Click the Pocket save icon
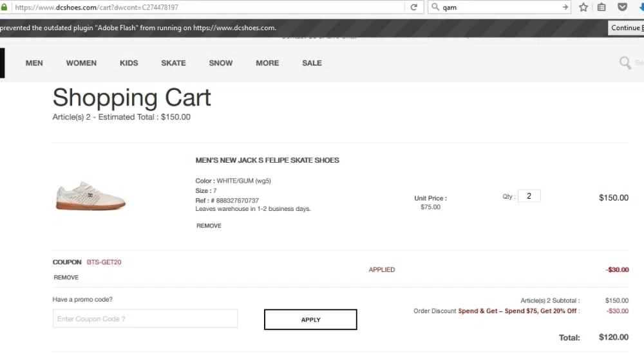 (x=622, y=7)
